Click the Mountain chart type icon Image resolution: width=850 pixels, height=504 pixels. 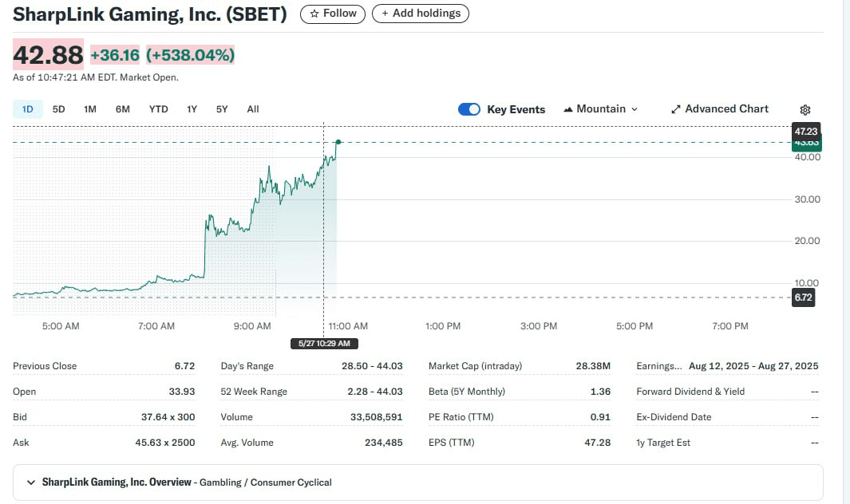568,109
